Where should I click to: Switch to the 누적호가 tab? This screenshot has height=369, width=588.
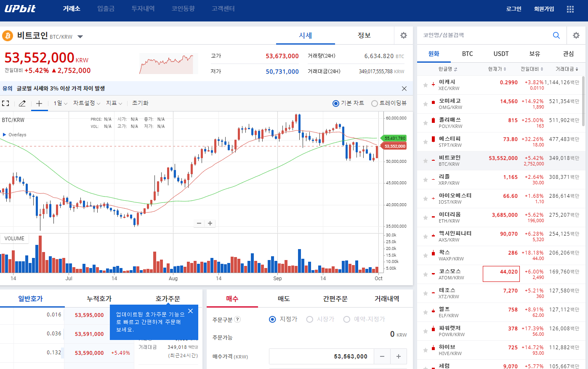(99, 298)
